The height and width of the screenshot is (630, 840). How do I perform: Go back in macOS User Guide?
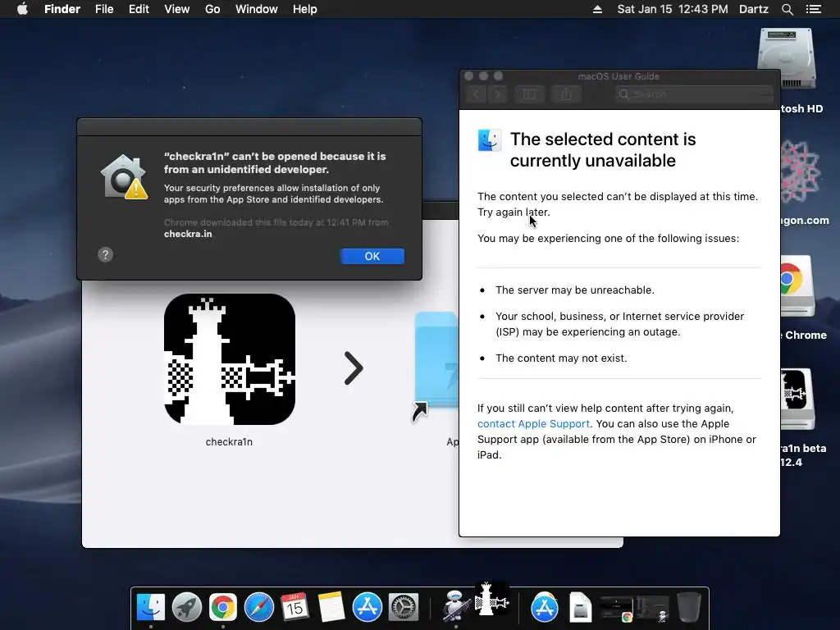476,94
